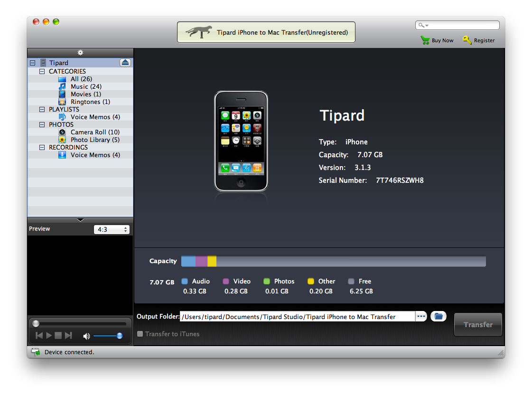Viewport: 532px width, 396px height.
Task: Click the Tipard panther logo in title
Action: point(199,32)
